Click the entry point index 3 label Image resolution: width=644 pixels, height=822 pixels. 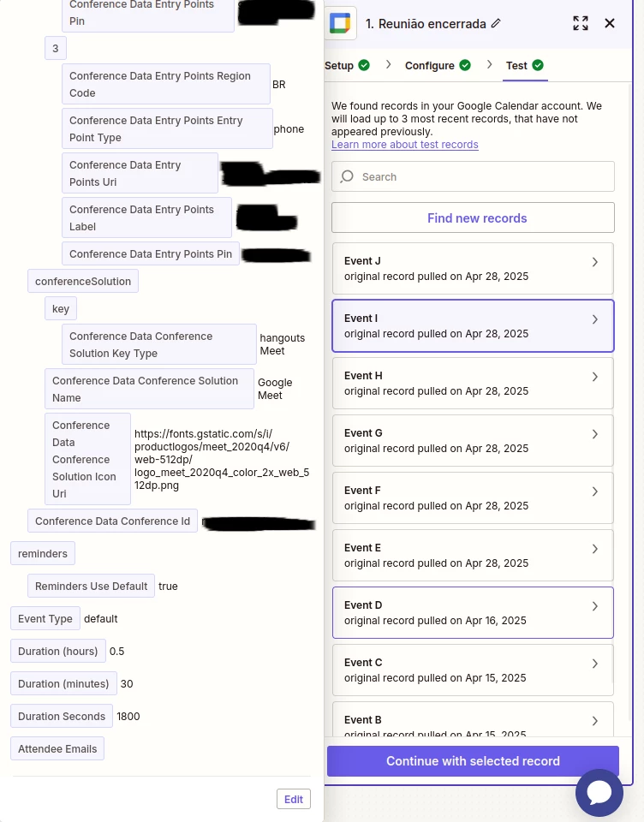[x=56, y=49]
